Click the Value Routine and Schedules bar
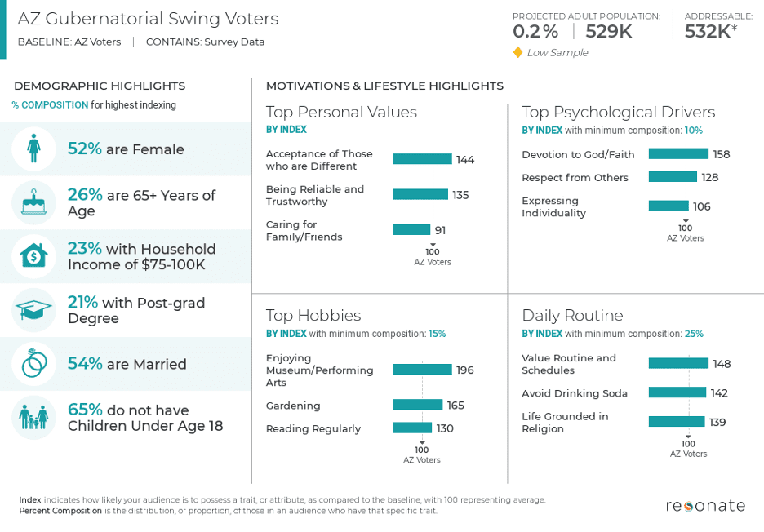The width and height of the screenshot is (764, 532). (x=678, y=363)
